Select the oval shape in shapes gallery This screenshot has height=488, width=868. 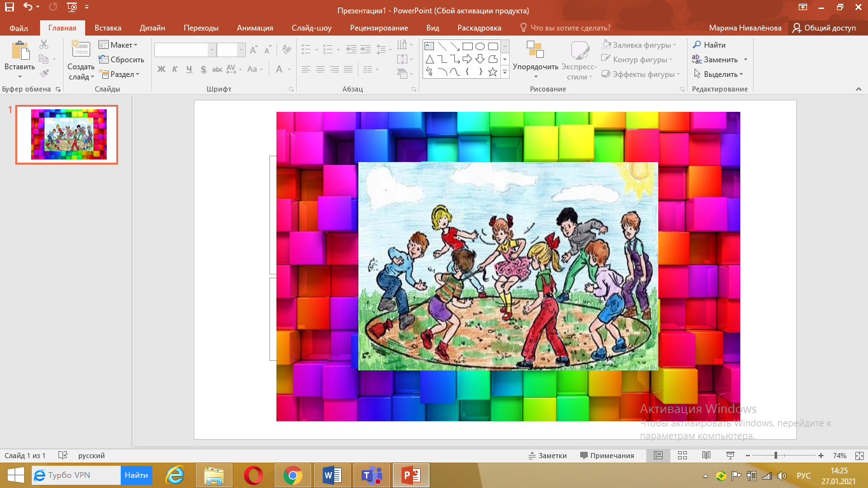(480, 46)
